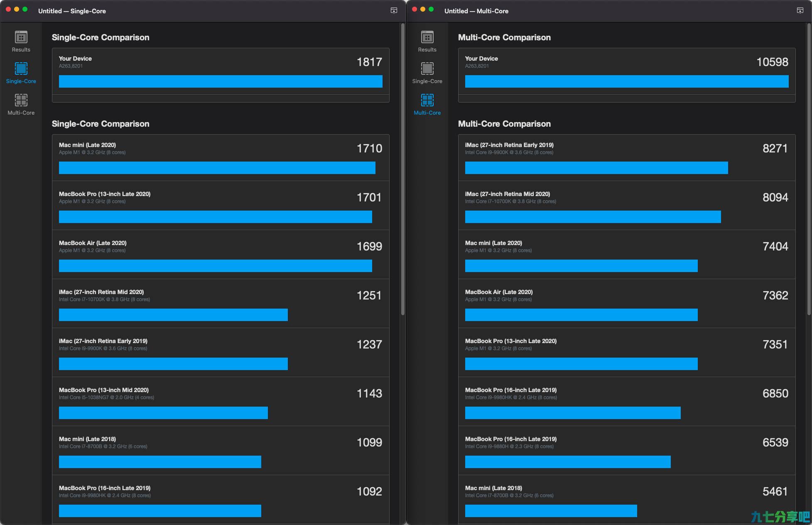Click the 5461 multi-core score
This screenshot has width=812, height=525.
pos(775,491)
